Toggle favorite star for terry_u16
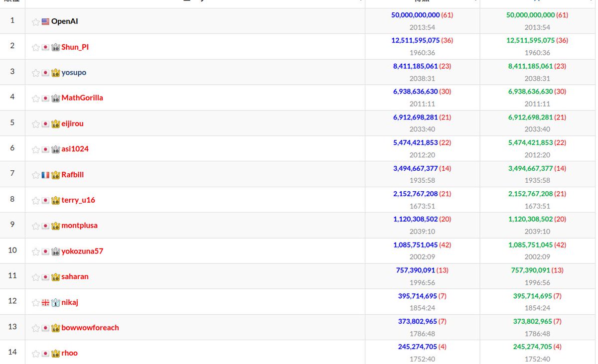Screen dimensions: 598x364 (x=35, y=201)
